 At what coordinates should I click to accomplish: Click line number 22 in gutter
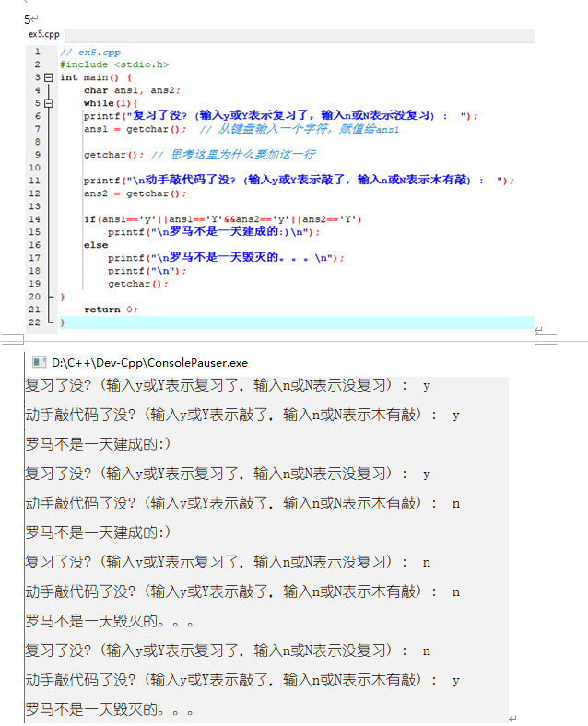click(x=35, y=322)
